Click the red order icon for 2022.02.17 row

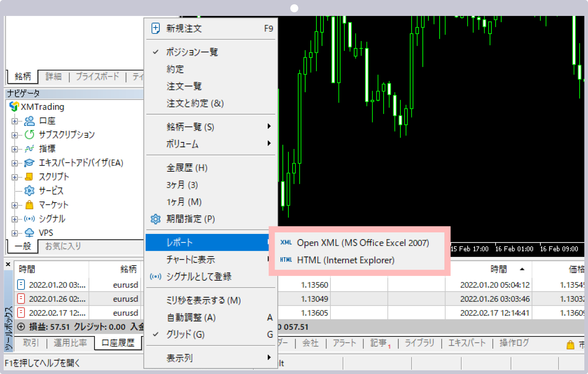point(21,313)
